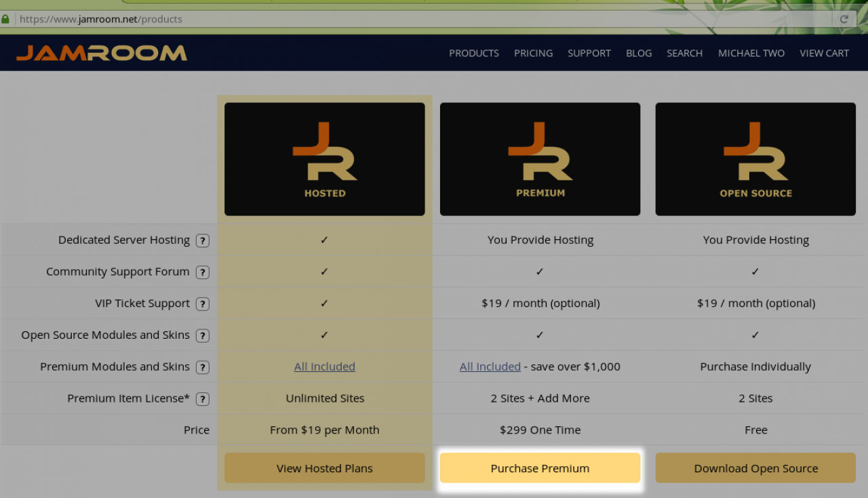
Task: Click the View Hosted Plans button
Action: (324, 468)
